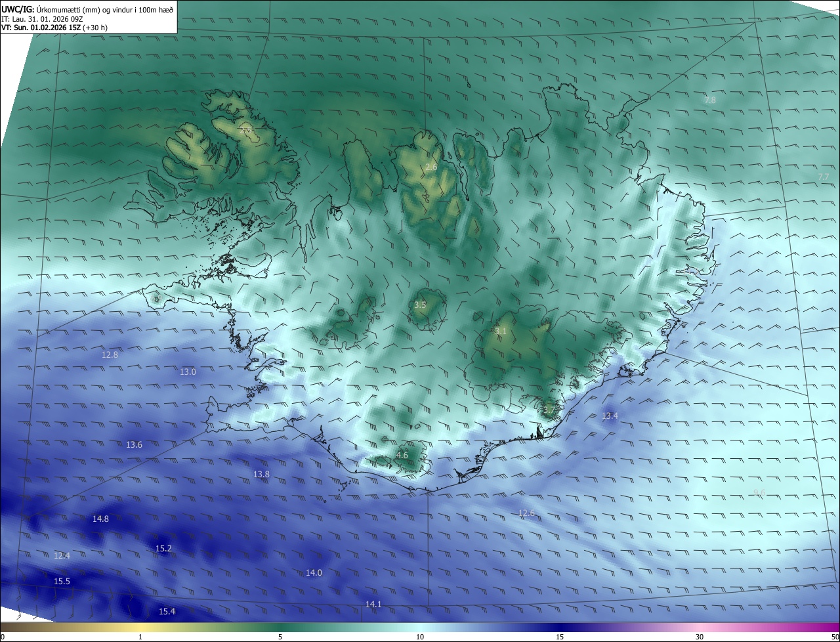This screenshot has height=642, width=840.
Task: Select the 13.4 value off the southeast coast
Action: pyautogui.click(x=610, y=416)
